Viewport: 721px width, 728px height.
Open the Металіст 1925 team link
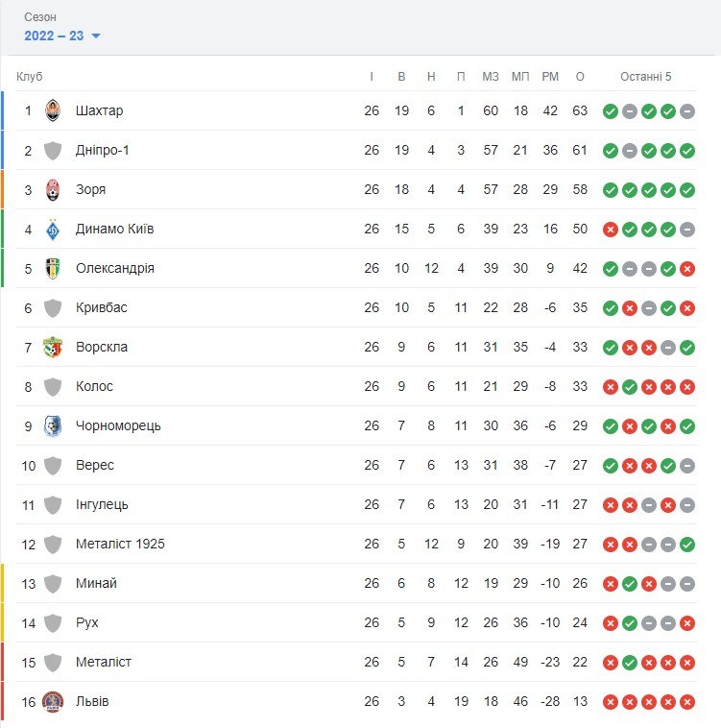pos(120,544)
